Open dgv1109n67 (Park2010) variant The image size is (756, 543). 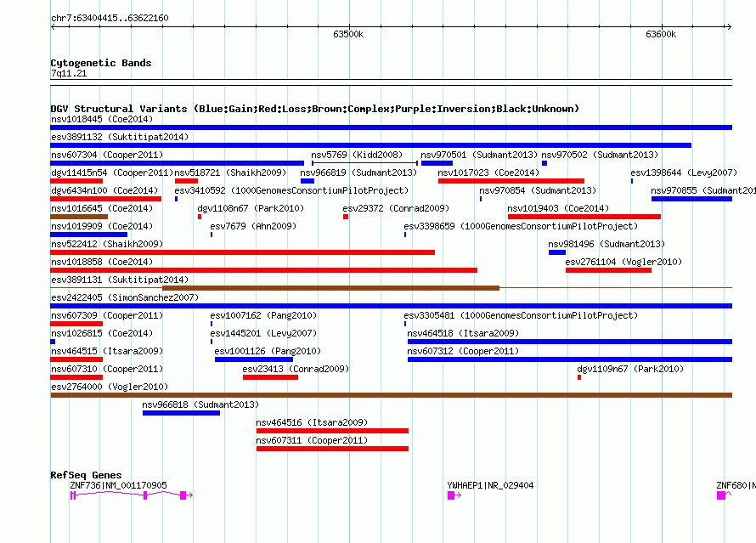[x=579, y=377]
